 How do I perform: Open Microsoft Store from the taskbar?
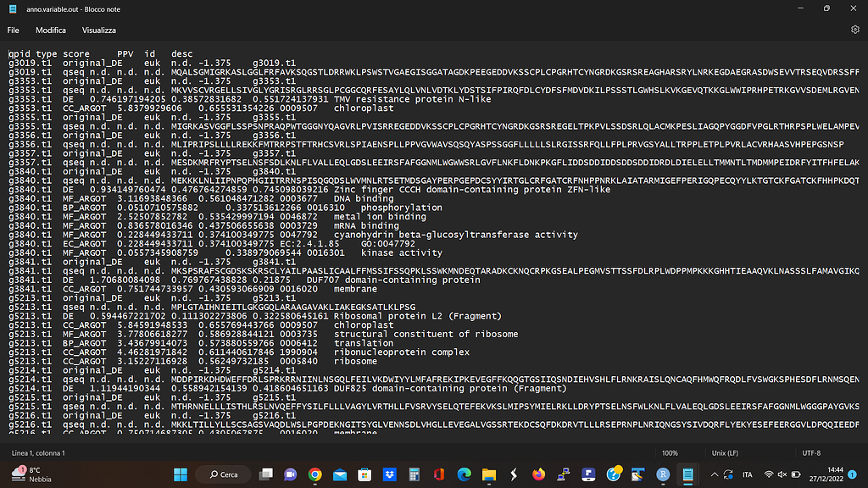pyautogui.click(x=364, y=474)
